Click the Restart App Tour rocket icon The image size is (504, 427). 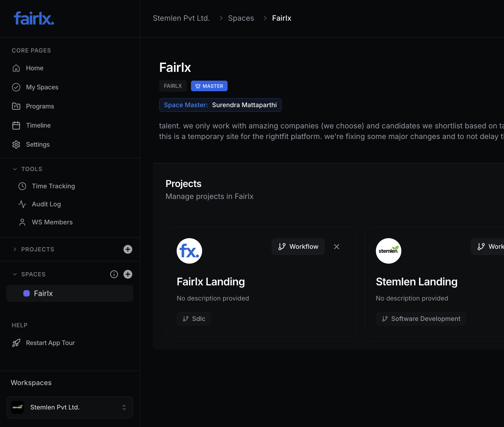click(16, 343)
